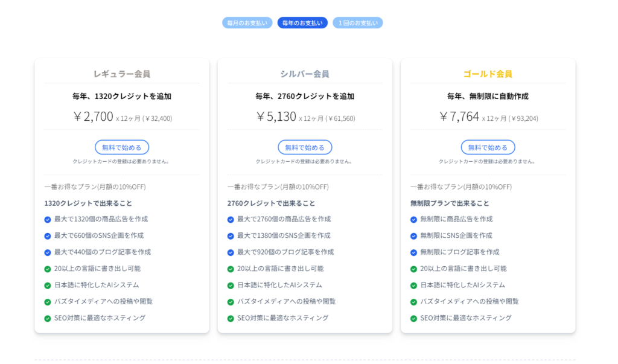Click check icon beside 最大で2760個の商品広告を作成
This screenshot has height=364, width=618.
pyautogui.click(x=231, y=220)
